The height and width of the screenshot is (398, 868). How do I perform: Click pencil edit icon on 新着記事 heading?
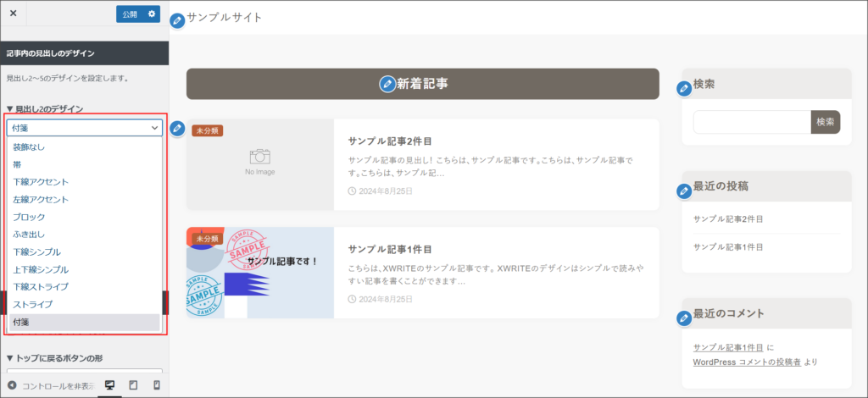pos(387,84)
